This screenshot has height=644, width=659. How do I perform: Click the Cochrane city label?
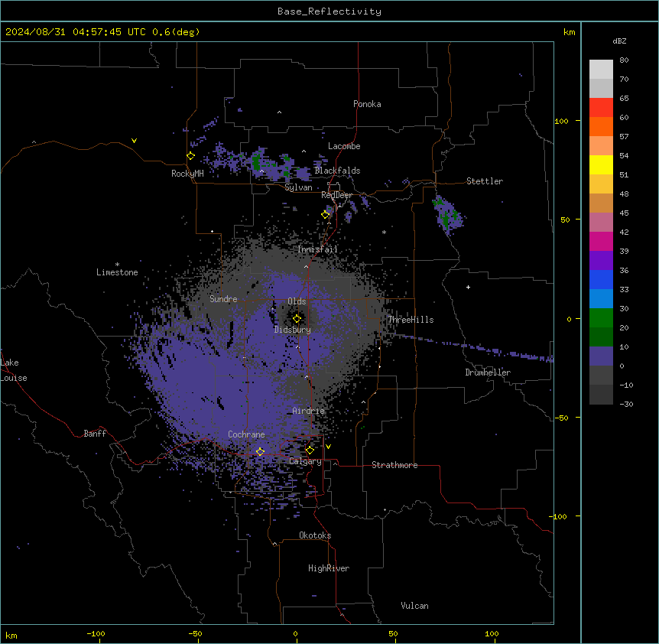tap(246, 434)
